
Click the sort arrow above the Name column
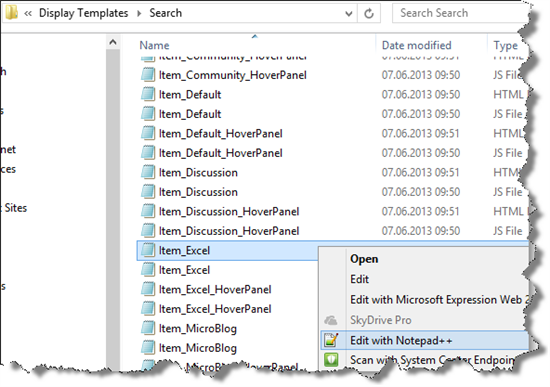coord(255,36)
